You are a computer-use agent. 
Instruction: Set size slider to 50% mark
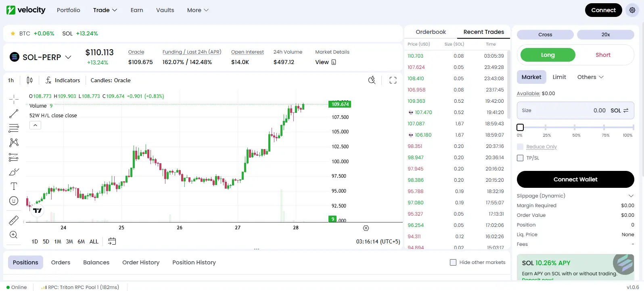point(575,127)
